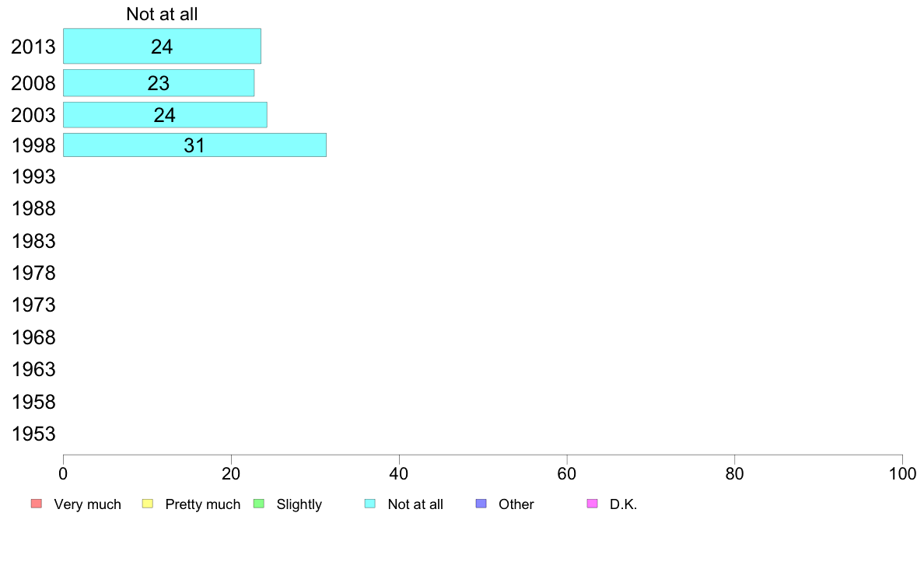Click the Other legend label
The width and height of the screenshot is (924, 572).
pyautogui.click(x=516, y=504)
